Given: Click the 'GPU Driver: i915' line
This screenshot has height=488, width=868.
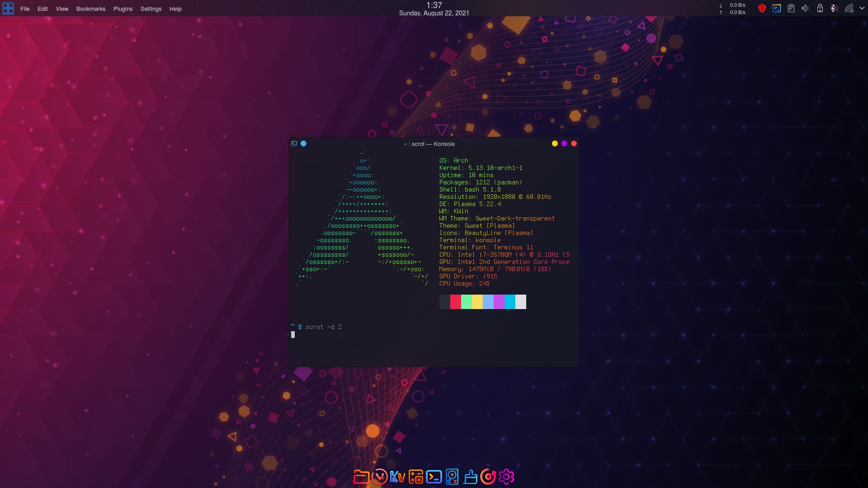Looking at the screenshot, I should point(468,276).
